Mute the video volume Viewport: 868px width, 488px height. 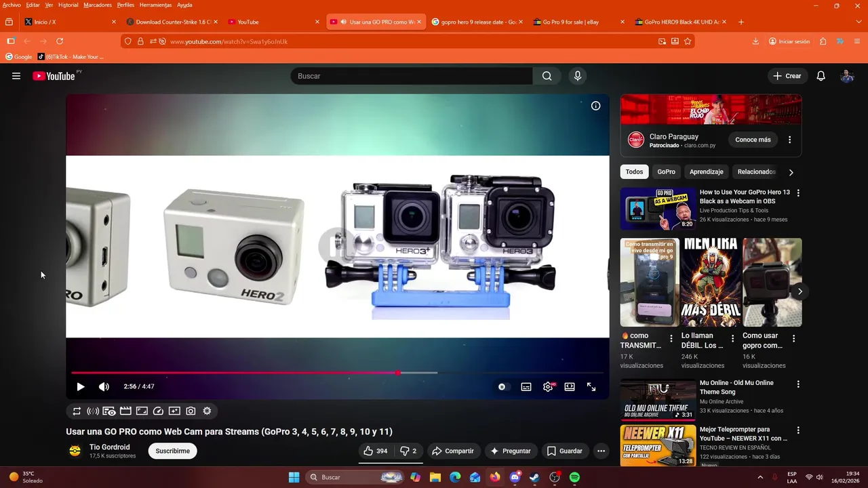click(104, 386)
